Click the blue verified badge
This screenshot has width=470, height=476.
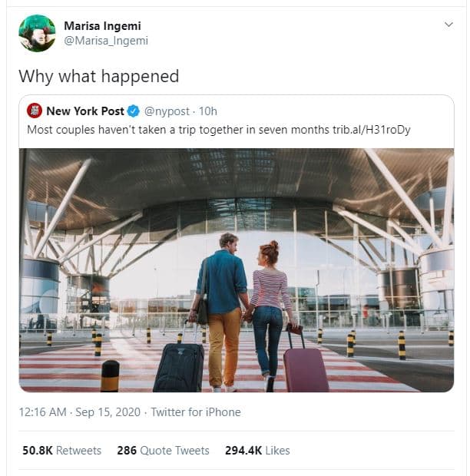pyautogui.click(x=133, y=111)
